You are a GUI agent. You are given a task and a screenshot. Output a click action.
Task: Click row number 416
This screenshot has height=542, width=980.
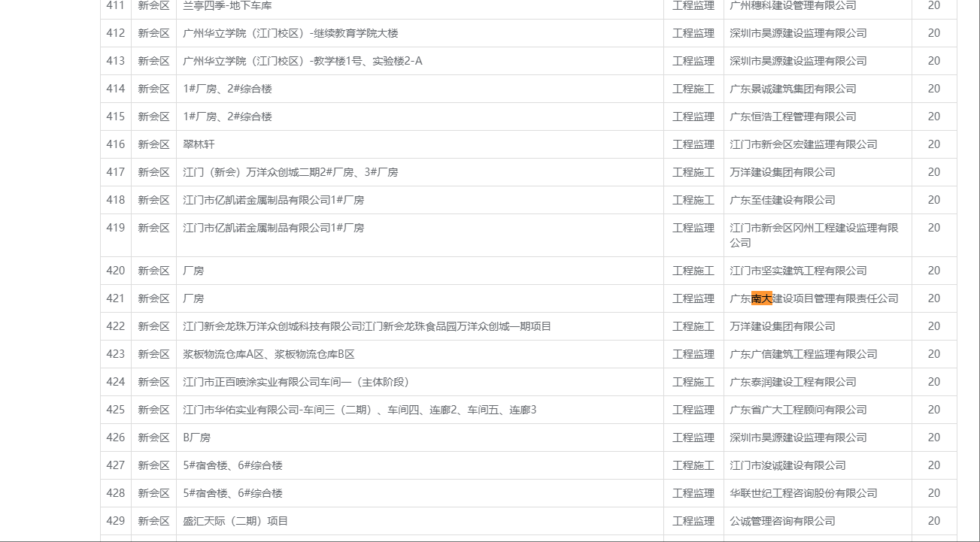click(115, 144)
